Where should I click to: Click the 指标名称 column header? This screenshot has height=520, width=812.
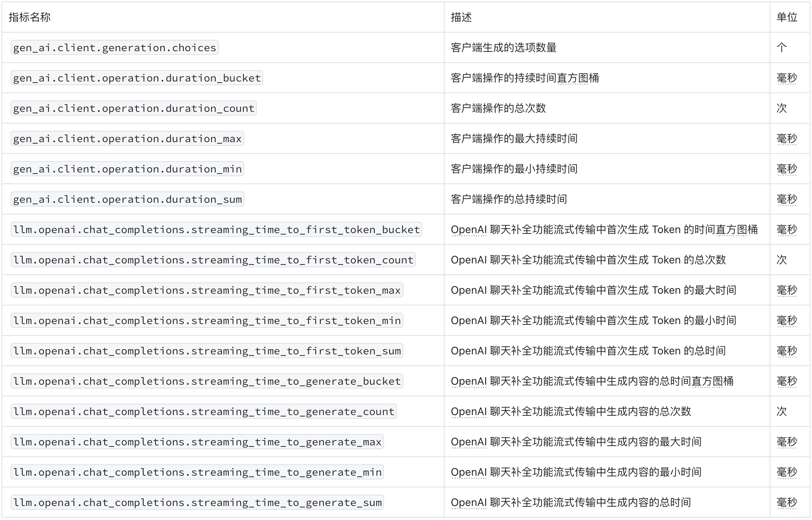click(30, 17)
